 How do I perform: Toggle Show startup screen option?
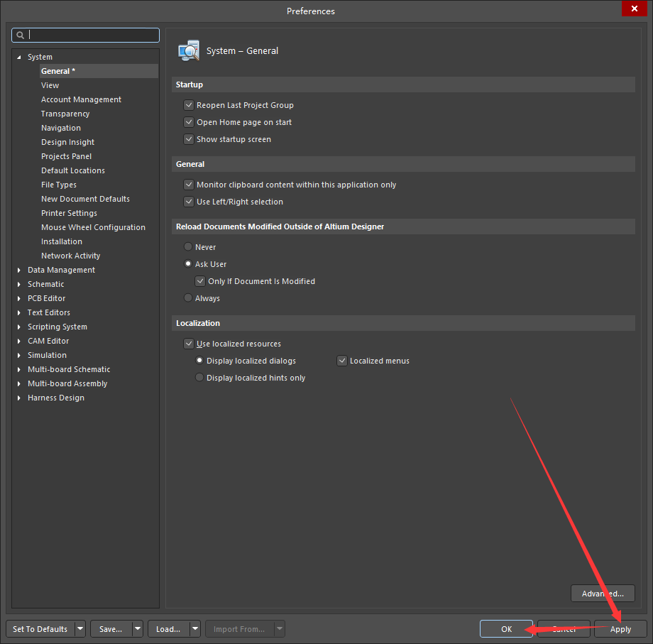(x=189, y=139)
